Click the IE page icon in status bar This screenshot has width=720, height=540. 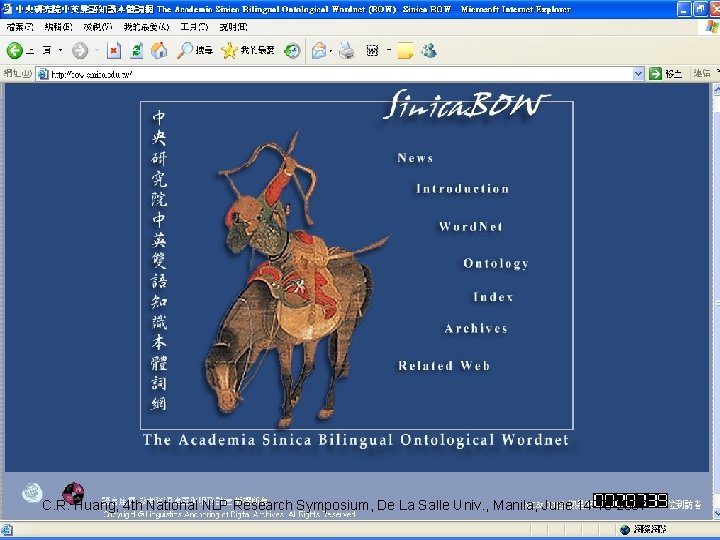(7, 530)
